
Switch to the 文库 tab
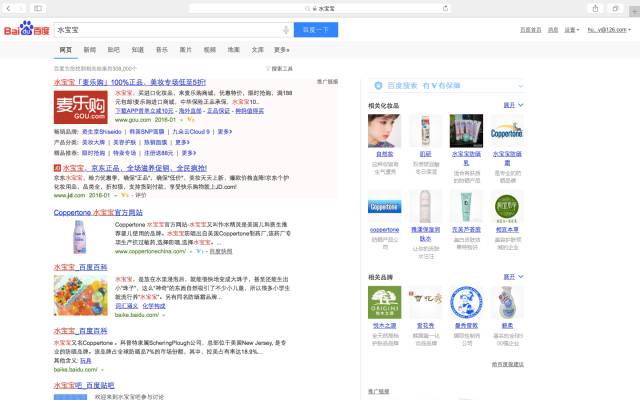[x=258, y=50]
